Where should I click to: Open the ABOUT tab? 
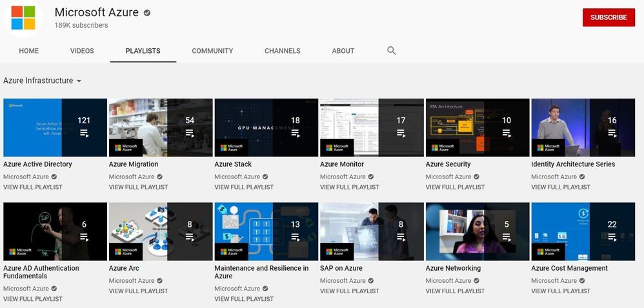(343, 51)
